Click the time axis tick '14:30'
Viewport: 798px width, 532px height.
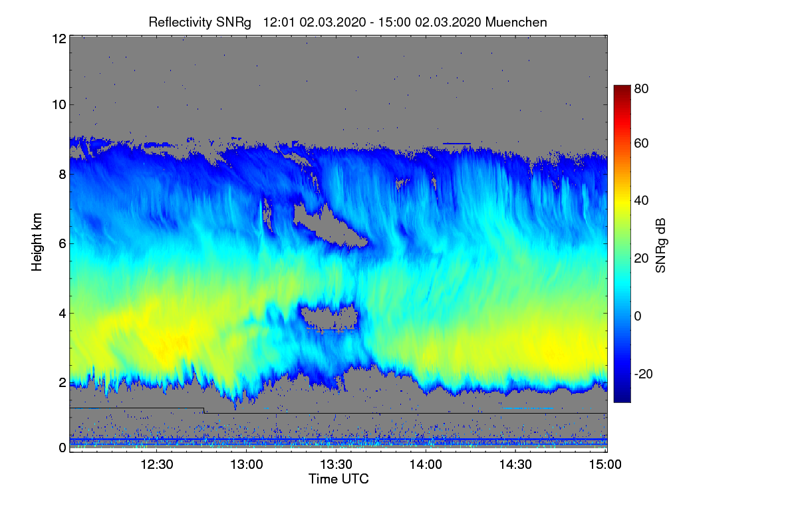(515, 465)
